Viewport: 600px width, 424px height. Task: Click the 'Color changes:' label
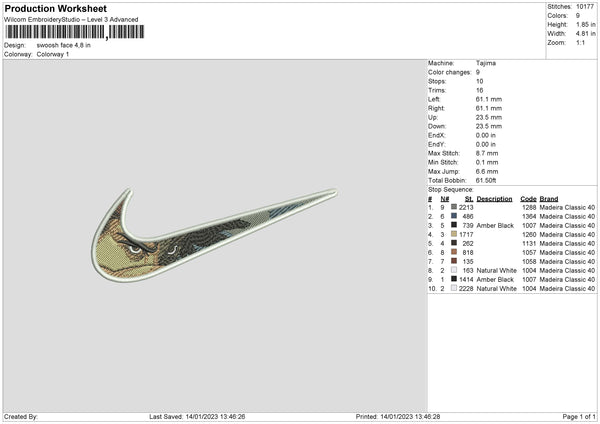click(450, 72)
